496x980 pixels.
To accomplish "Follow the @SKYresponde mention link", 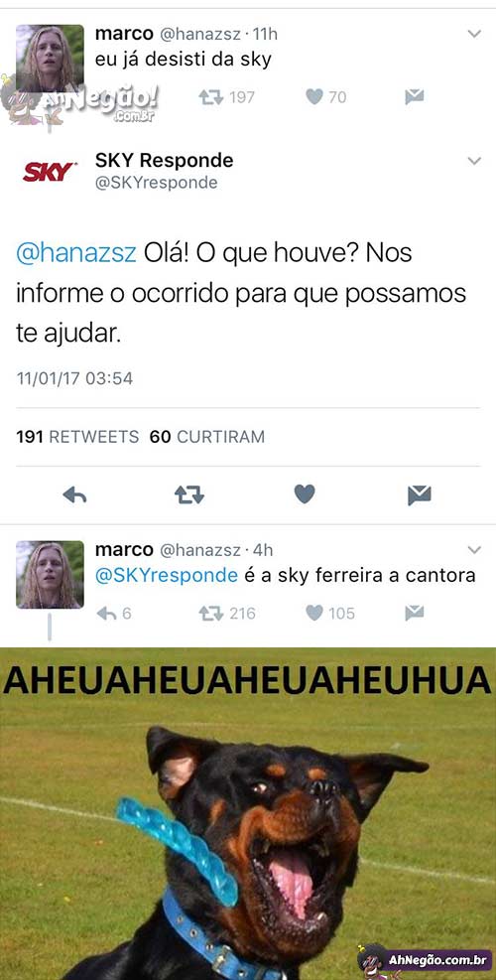I will pos(167,575).
